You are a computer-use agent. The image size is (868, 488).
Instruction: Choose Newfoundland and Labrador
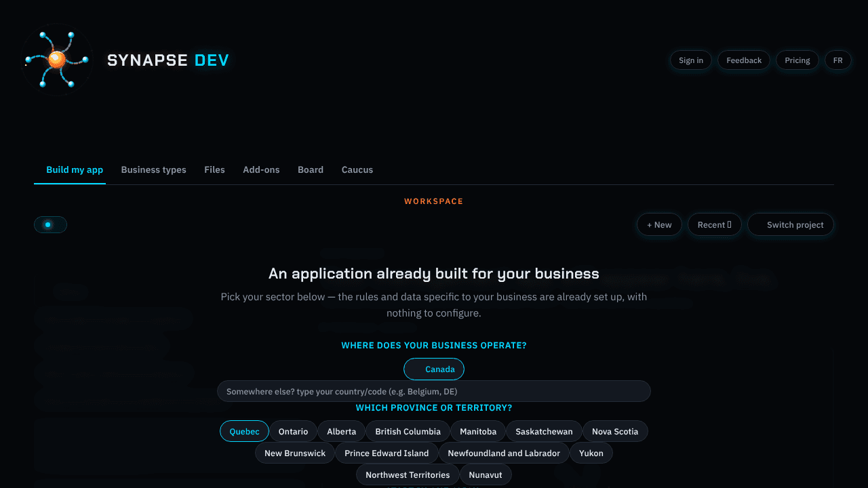[504, 453]
